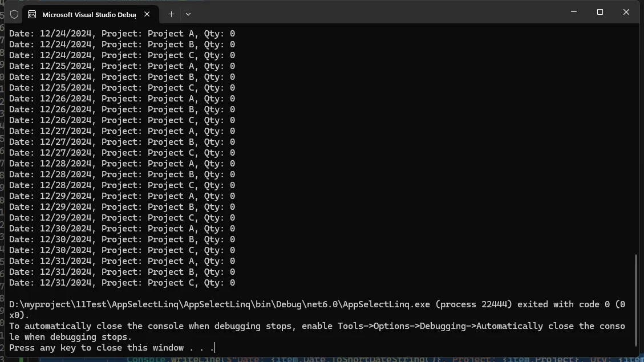Click the empty title bar drag area
Screen dimensions: 644x362
point(371,13)
